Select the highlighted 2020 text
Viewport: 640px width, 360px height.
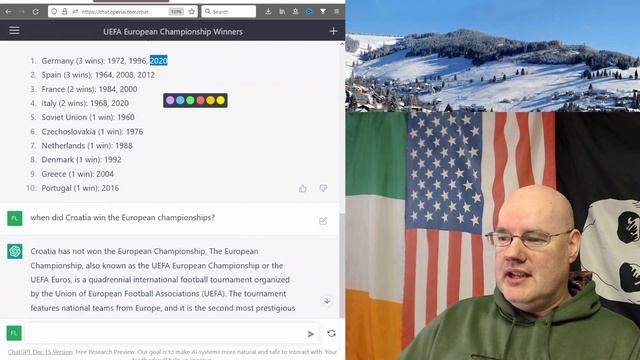[159, 61]
